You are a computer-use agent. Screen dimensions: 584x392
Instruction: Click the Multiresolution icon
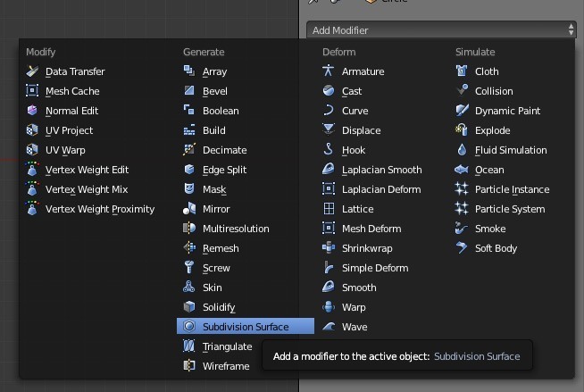pos(189,229)
